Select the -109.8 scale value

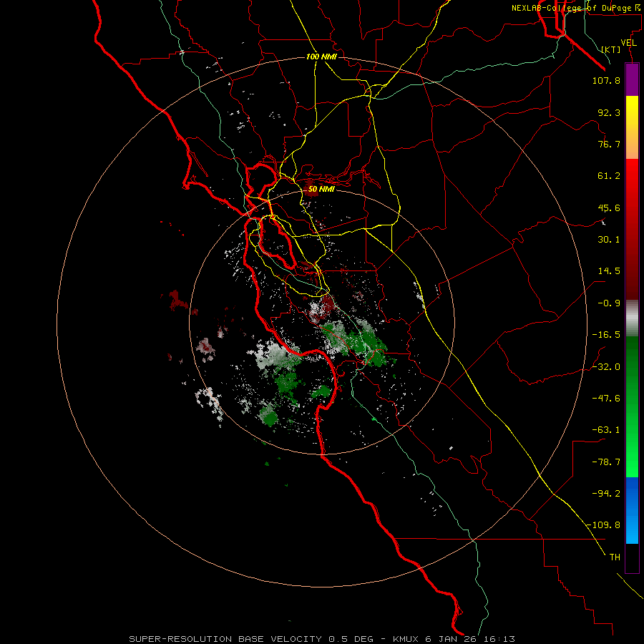click(604, 525)
